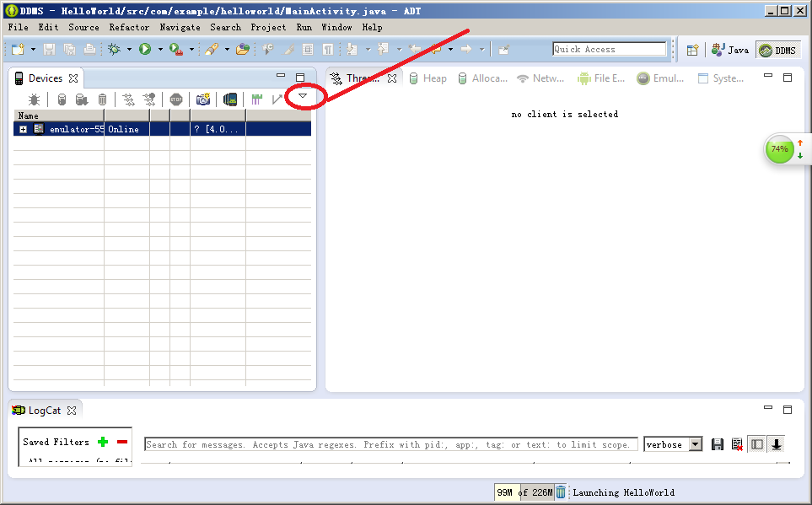Viewport: 812px width, 505px height.
Task: Open the Window menu
Action: tap(336, 27)
